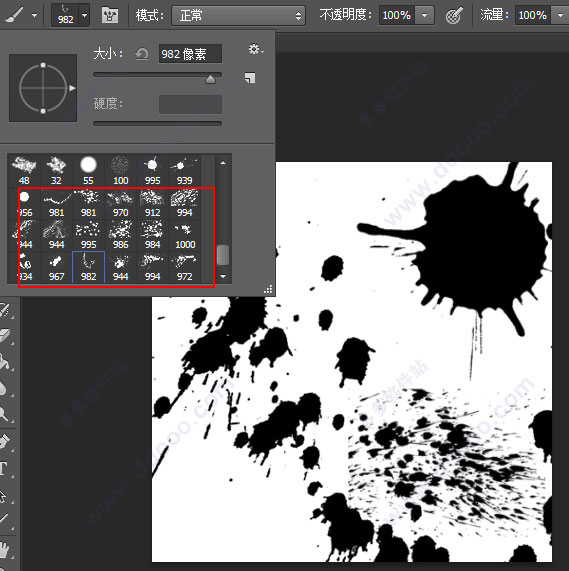Viewport: 569px width, 571px height.
Task: Expand the 流量 flow dropdown arrow
Action: (x=560, y=15)
